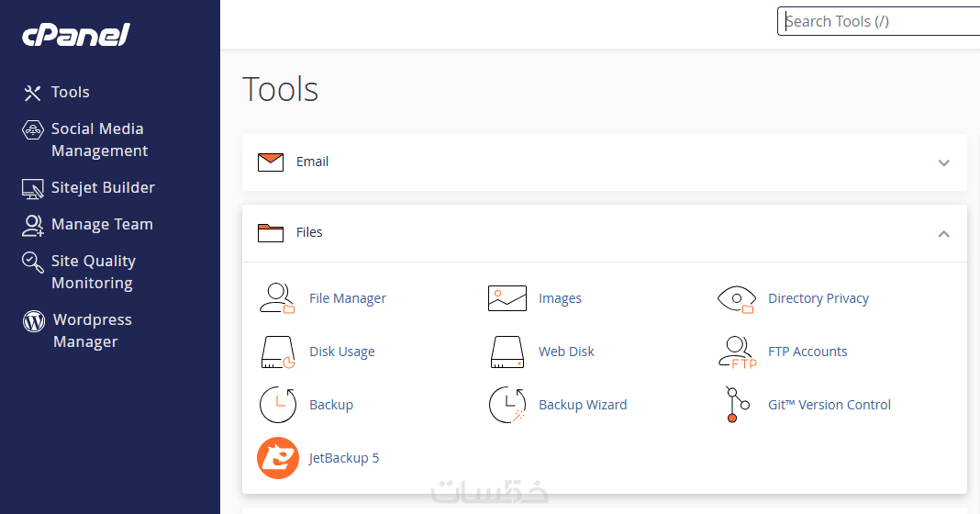Open Social Media Management in sidebar
980x514 pixels.
pyautogui.click(x=99, y=140)
